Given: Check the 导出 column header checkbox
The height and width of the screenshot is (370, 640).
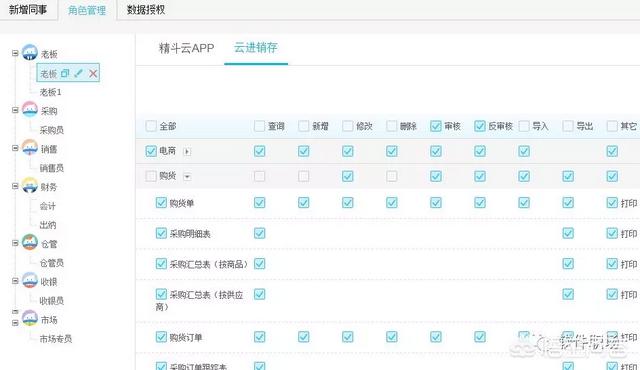Looking at the screenshot, I should click(568, 126).
